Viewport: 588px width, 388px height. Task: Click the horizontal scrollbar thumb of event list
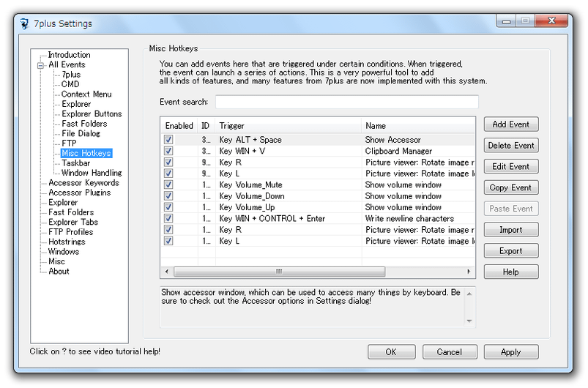[x=280, y=272]
